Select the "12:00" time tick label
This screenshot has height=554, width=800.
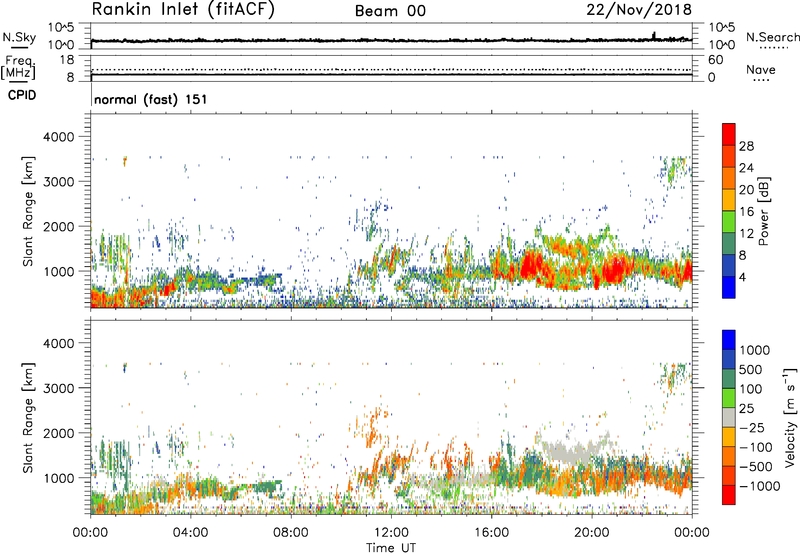391,533
